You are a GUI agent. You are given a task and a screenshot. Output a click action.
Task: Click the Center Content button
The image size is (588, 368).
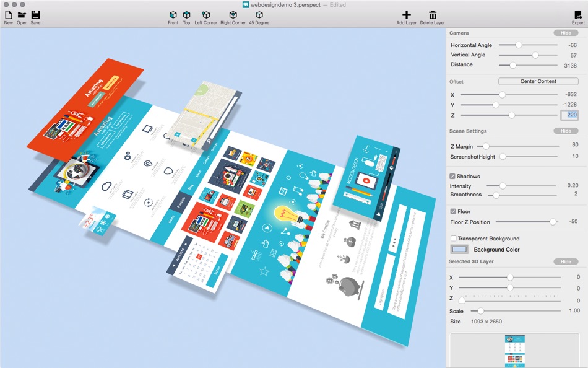coord(538,82)
